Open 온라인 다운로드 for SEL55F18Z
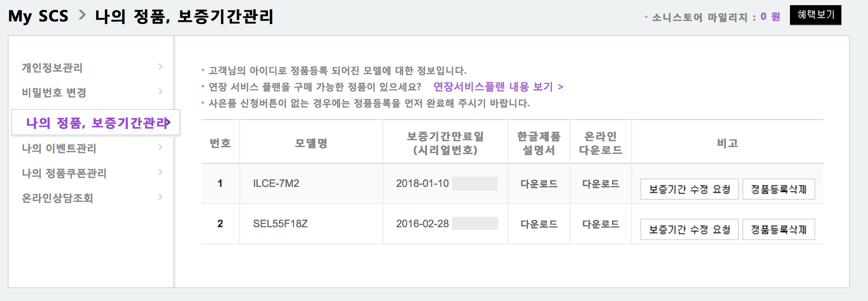The width and height of the screenshot is (868, 301). click(x=600, y=224)
